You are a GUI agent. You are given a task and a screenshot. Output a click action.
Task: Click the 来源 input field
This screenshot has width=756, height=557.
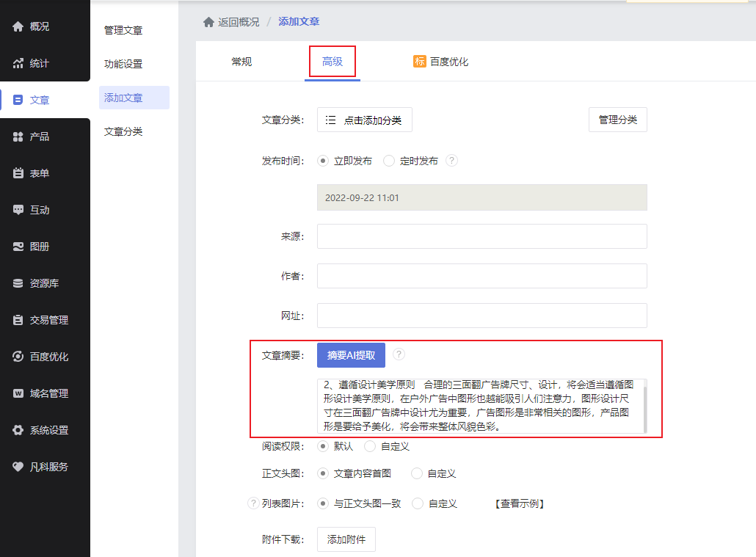(x=481, y=236)
